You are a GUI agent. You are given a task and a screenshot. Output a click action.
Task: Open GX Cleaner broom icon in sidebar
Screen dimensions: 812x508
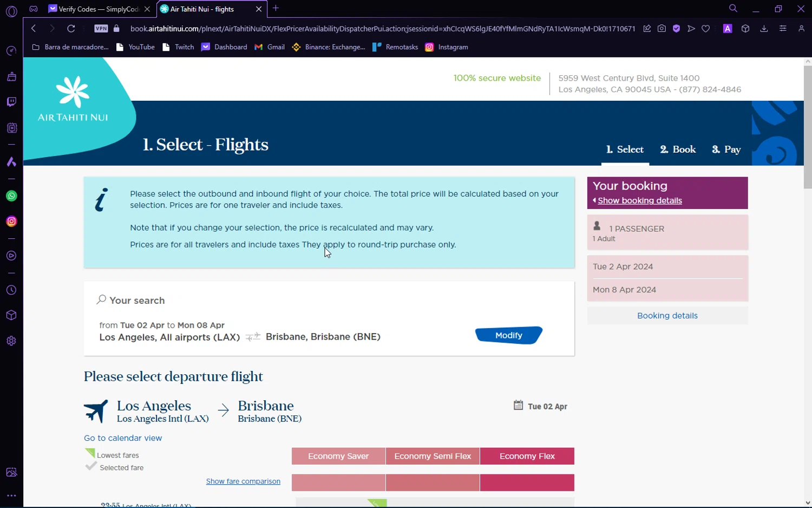[11, 76]
